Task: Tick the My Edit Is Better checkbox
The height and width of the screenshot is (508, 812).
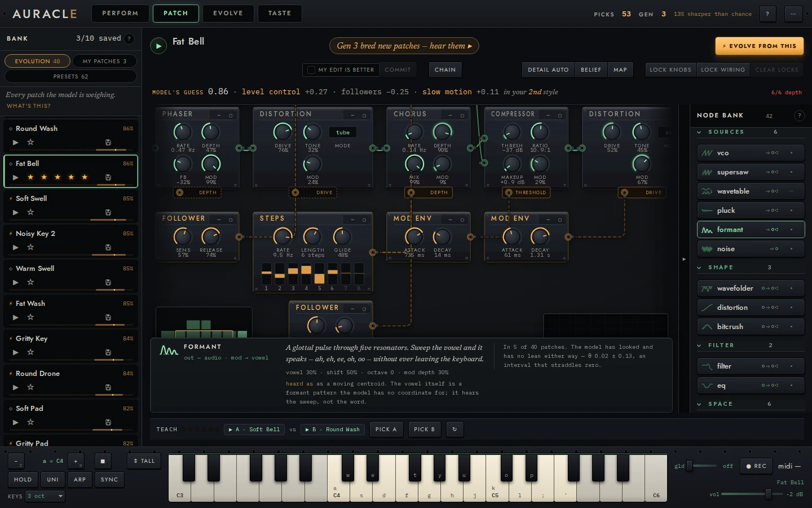Action: point(310,70)
